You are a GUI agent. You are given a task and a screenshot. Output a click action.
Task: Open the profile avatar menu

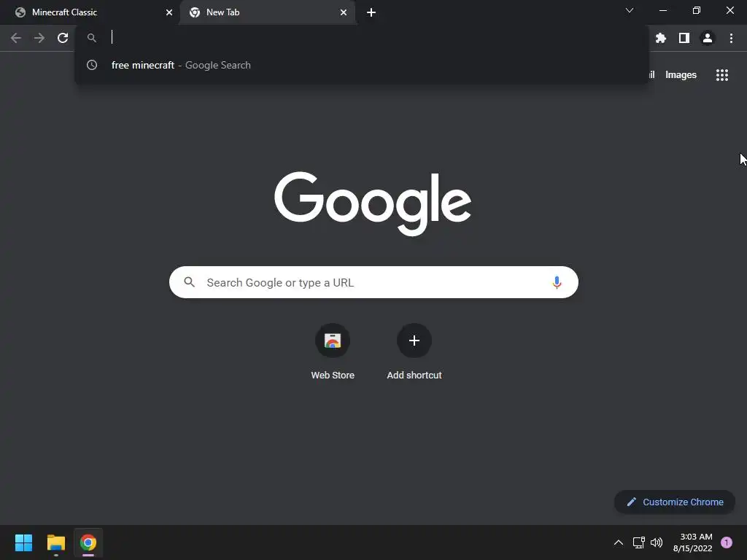pyautogui.click(x=708, y=38)
